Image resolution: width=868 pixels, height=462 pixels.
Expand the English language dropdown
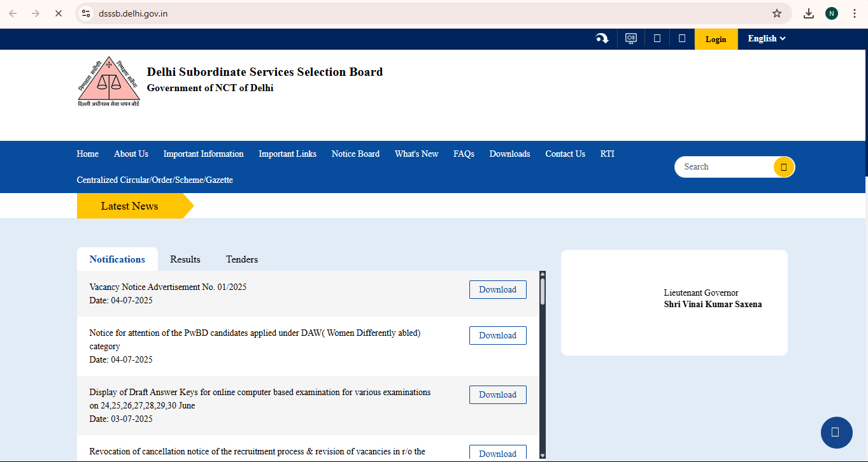coord(766,39)
